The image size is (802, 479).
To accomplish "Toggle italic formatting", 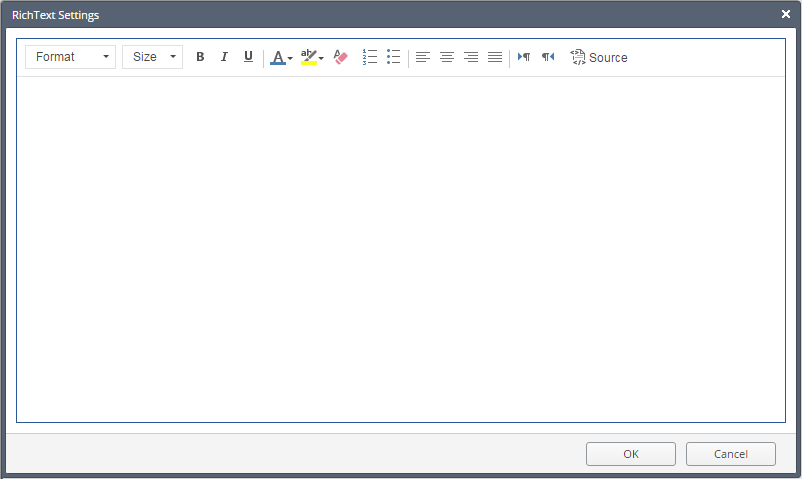I will 224,57.
